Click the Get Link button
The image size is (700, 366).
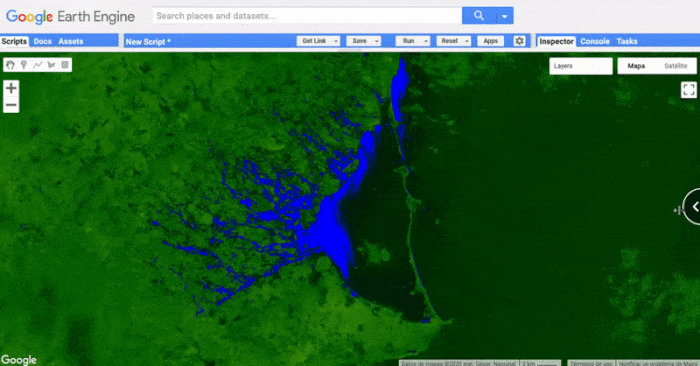[314, 41]
